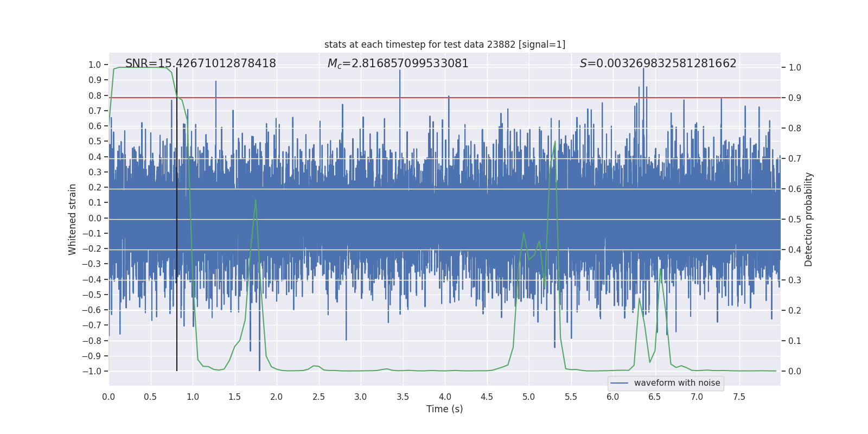The height and width of the screenshot is (434, 868).
Task: Click the 0.9 tick on the Detection probability axis
Action: (x=795, y=98)
